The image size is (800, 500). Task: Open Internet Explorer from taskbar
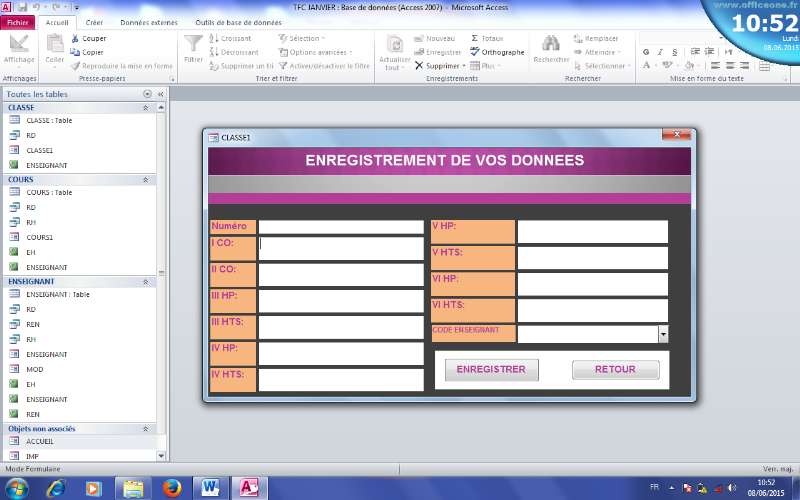(56, 488)
